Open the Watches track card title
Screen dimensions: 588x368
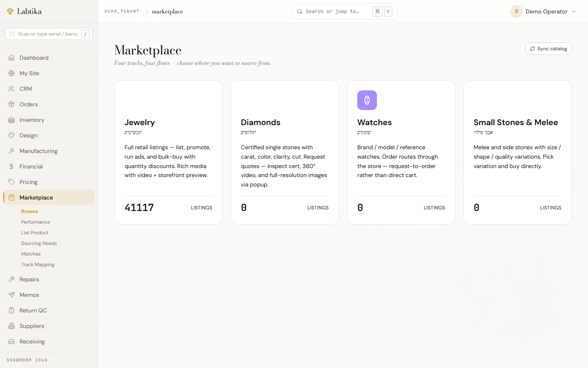pos(374,122)
